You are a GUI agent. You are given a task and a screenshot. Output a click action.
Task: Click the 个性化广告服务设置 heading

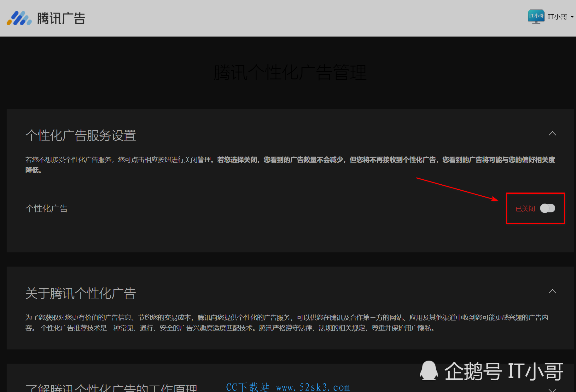(81, 135)
